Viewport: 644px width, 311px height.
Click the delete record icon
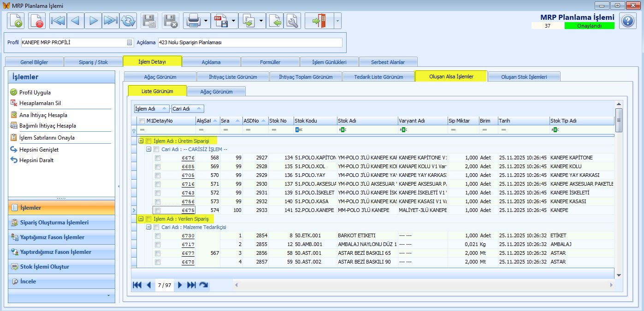tap(36, 21)
